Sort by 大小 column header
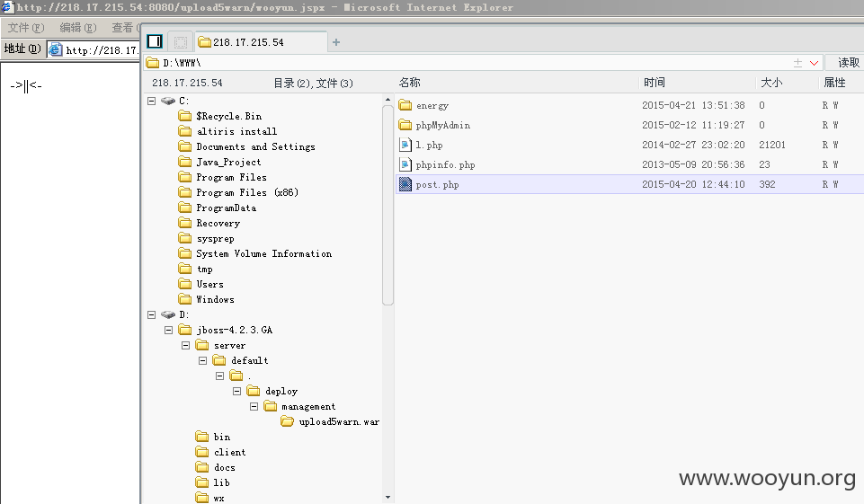This screenshot has height=504, width=864. (x=771, y=83)
